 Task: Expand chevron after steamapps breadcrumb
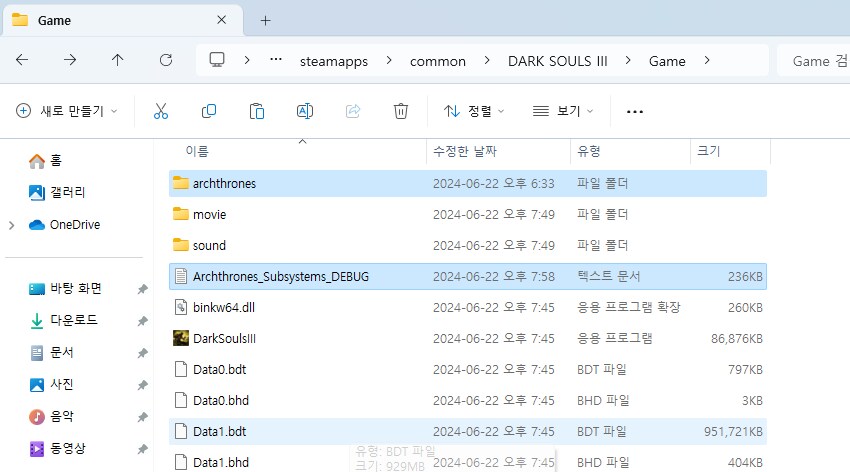(x=389, y=60)
